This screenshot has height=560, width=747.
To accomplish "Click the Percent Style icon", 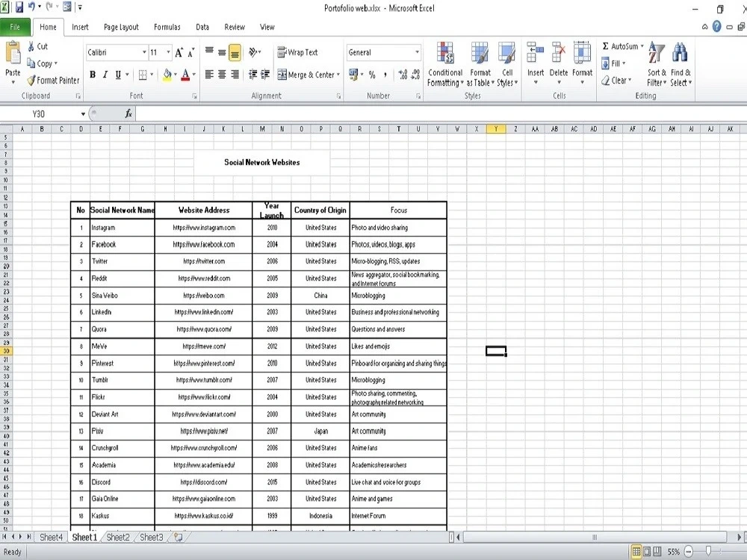I will [x=372, y=75].
